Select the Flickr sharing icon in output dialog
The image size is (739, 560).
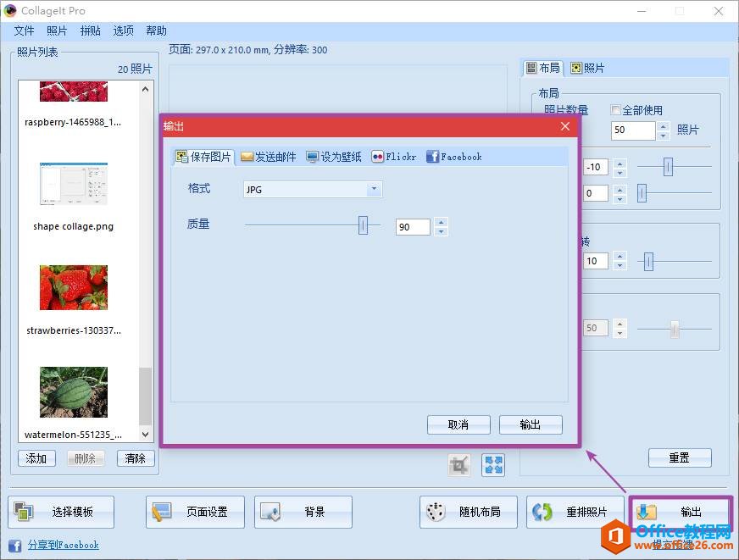pos(380,157)
